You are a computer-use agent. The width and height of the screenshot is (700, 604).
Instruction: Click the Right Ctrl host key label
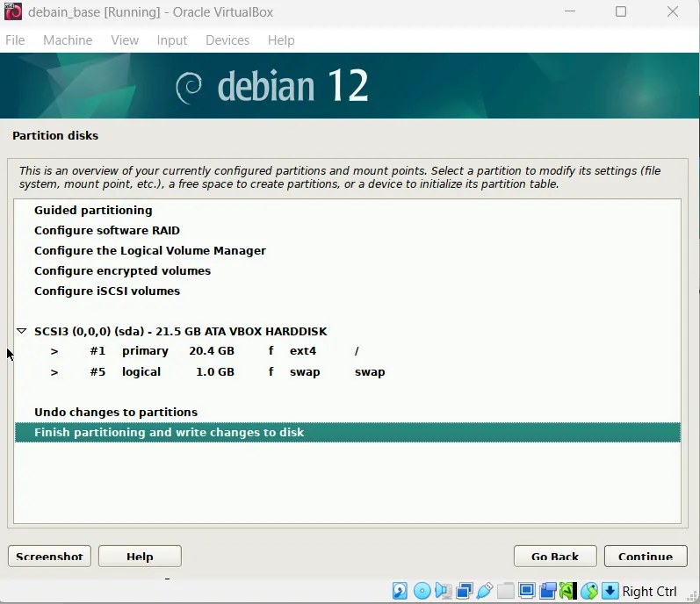649,591
